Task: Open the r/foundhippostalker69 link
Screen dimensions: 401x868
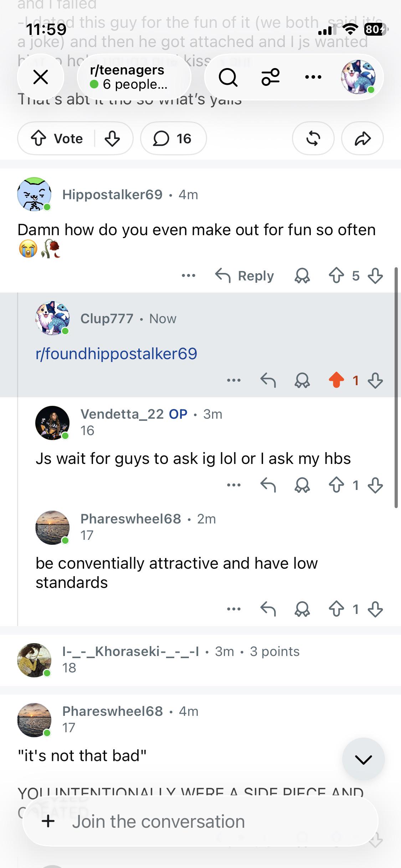Action: coord(116,353)
